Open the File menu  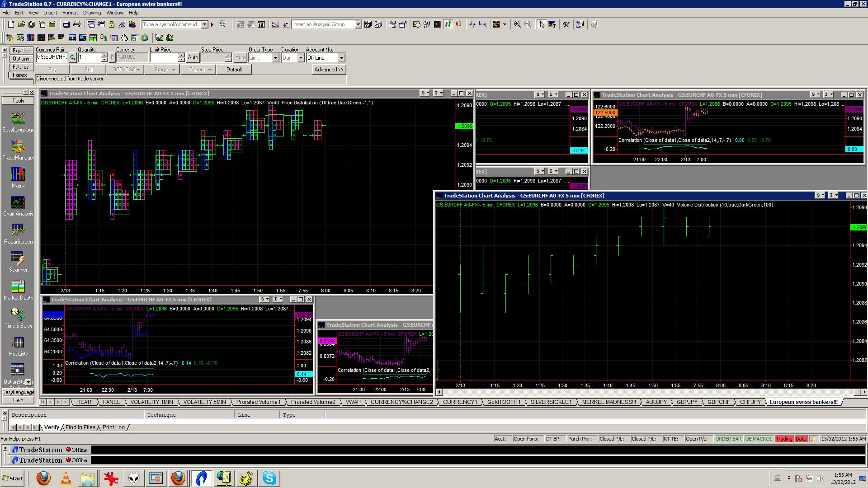click(6, 13)
